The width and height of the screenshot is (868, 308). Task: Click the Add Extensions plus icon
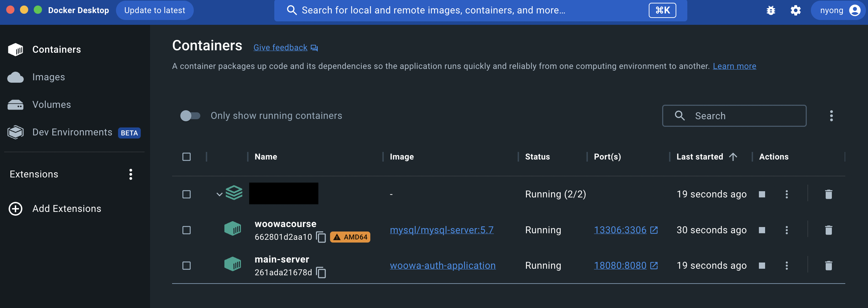coord(15,209)
